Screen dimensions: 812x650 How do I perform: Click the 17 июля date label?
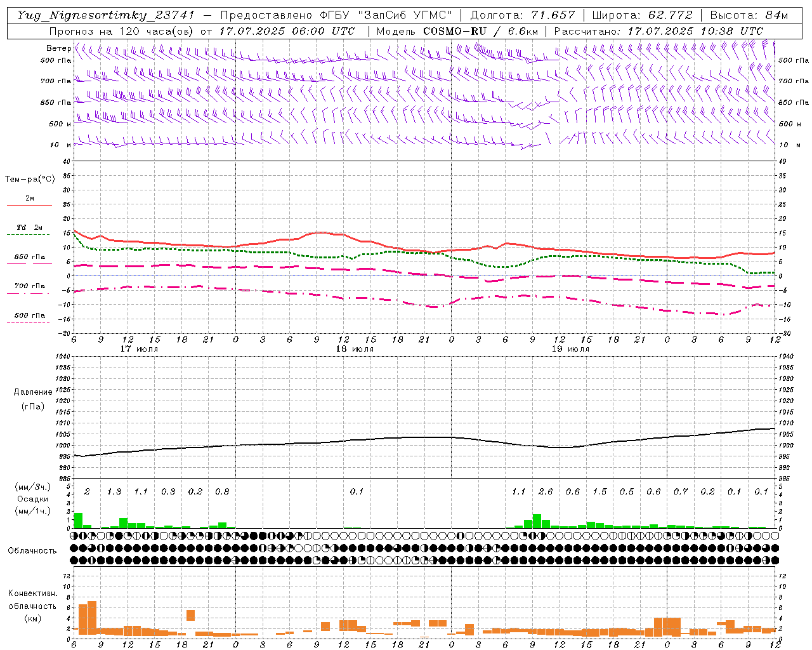139,349
